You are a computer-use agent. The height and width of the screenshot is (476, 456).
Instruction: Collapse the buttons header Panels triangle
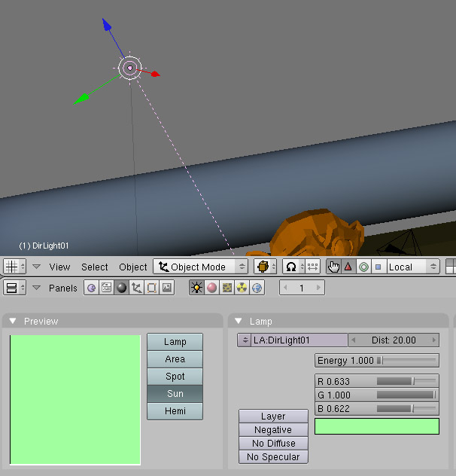coord(36,288)
